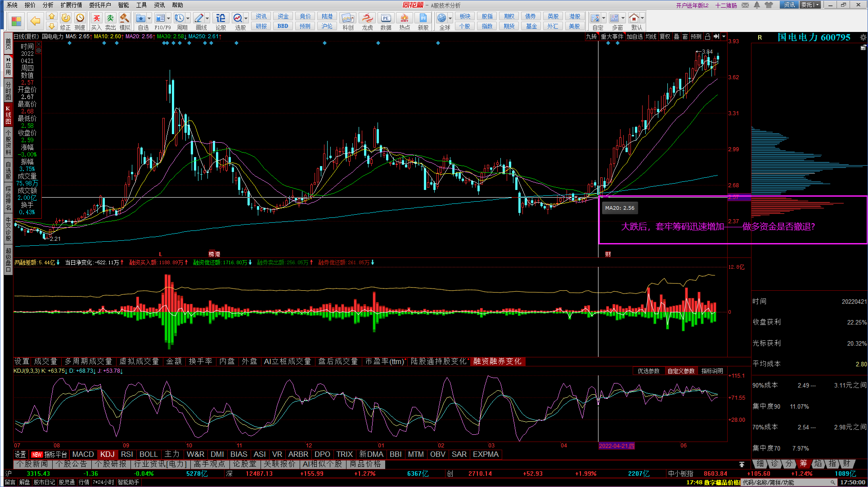
Task: Open the 扩展行情 menu
Action: (71, 5)
